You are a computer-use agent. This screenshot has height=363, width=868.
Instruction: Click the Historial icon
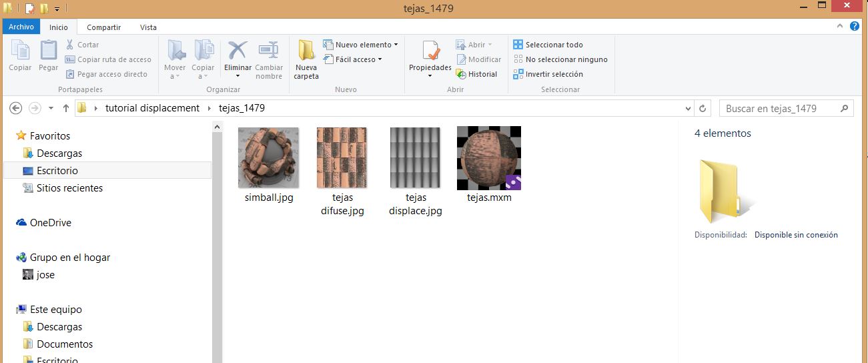(461, 74)
